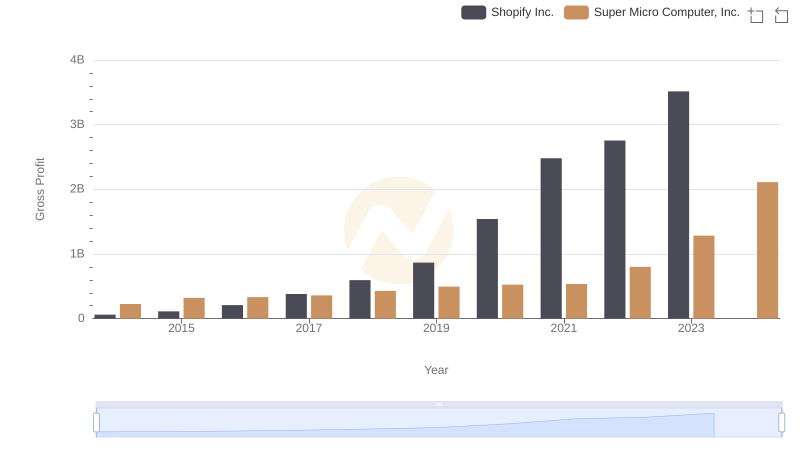Click the Super Micro bar for 2022
Screen dimensions: 800x461
[640, 293]
